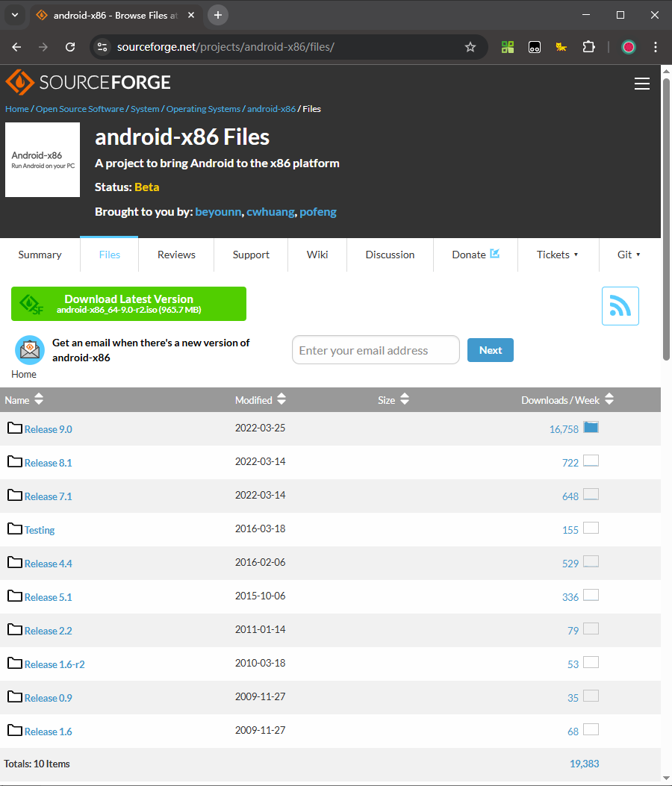Open the Release 1.6 folder link
This screenshot has height=786, width=672.
point(48,732)
